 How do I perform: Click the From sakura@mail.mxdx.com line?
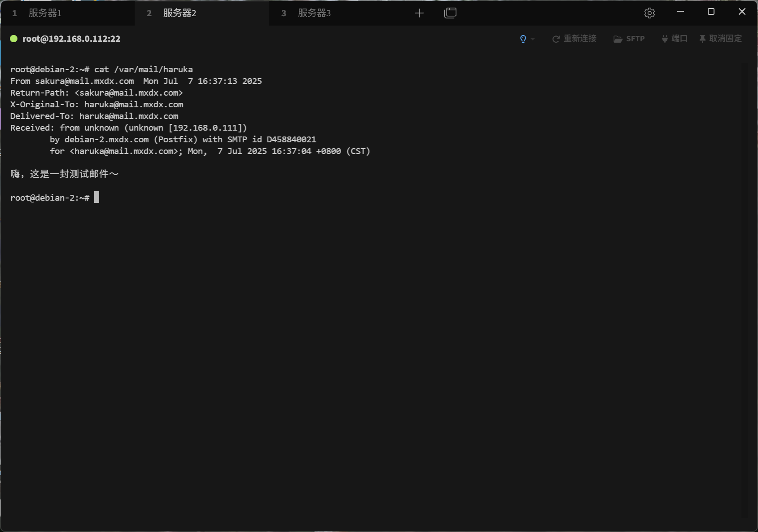[x=136, y=81]
